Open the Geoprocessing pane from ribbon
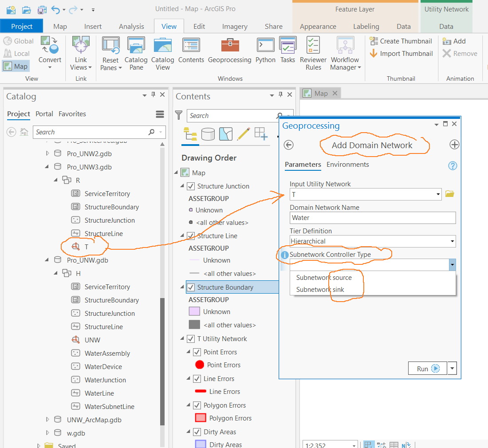 (x=230, y=50)
